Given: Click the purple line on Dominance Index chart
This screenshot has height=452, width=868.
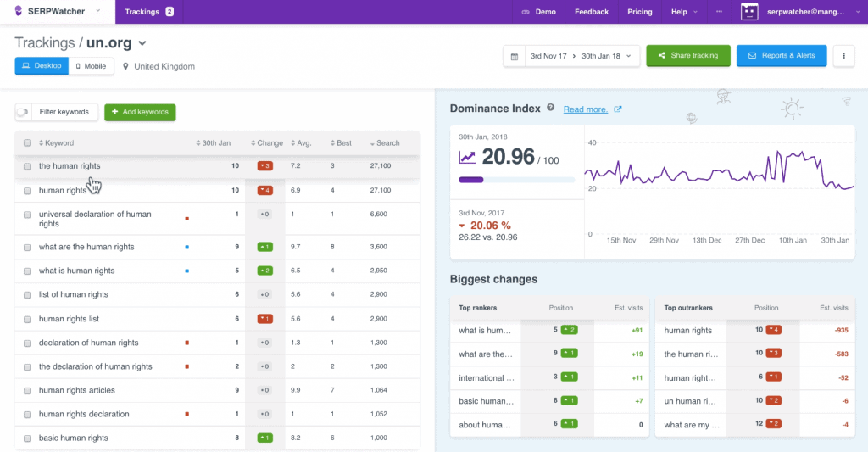Looking at the screenshot, I should click(719, 170).
